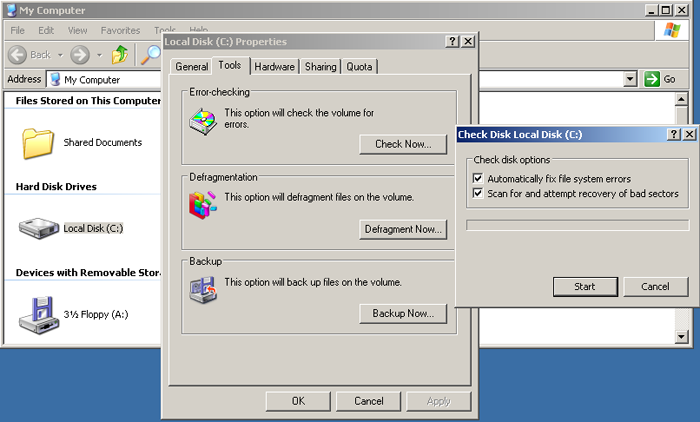Click the Files Stored on This Computer heading
The width and height of the screenshot is (700, 422).
[88, 100]
